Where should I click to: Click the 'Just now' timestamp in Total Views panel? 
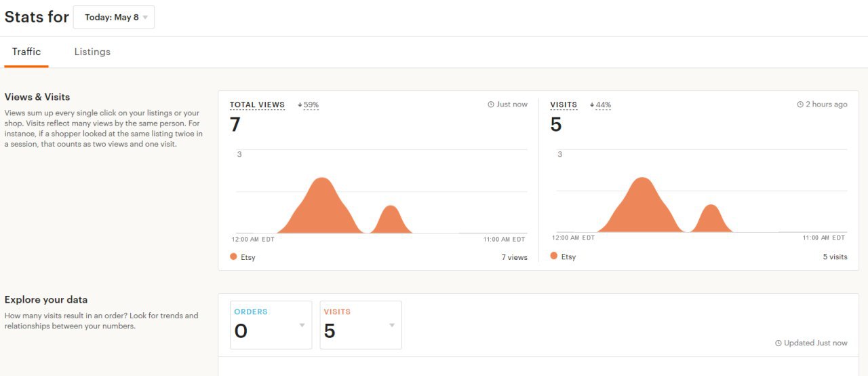(x=512, y=105)
